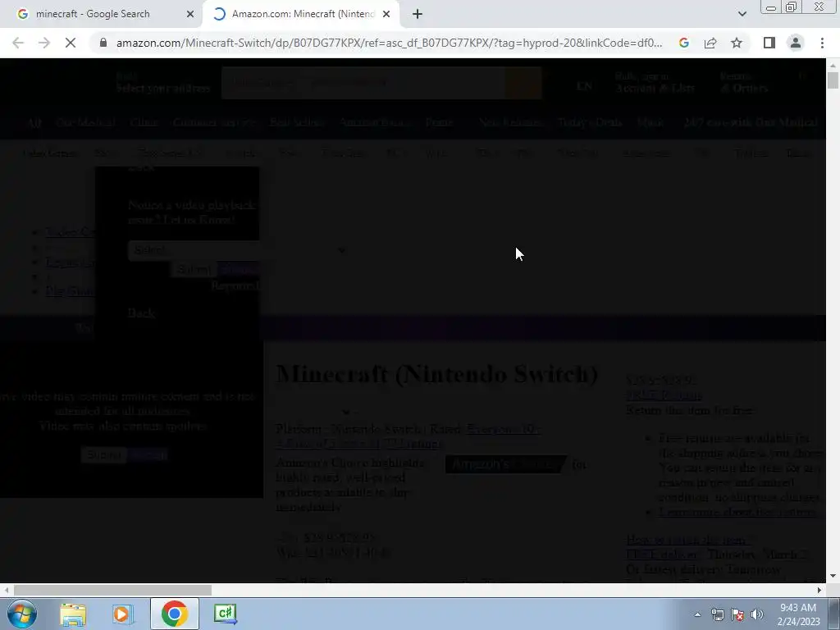Open the Windows Start menu

click(21, 614)
